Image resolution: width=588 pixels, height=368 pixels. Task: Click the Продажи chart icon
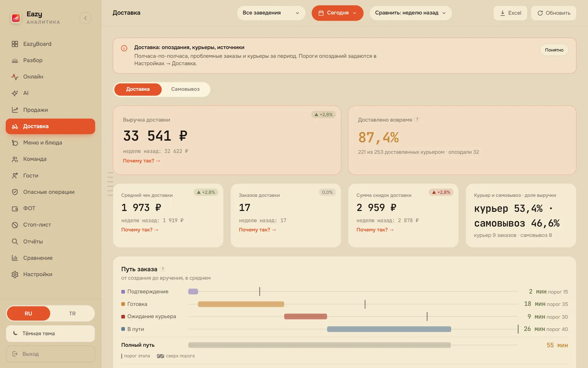[15, 110]
